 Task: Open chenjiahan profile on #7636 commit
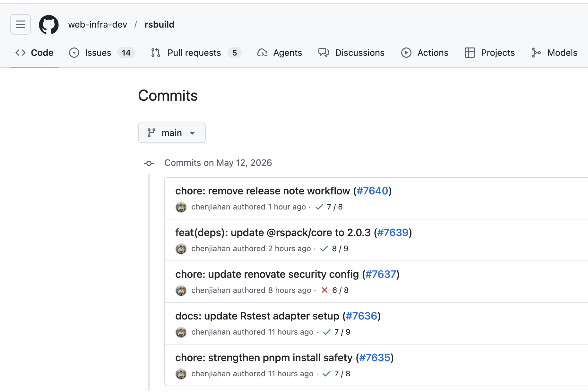click(211, 332)
